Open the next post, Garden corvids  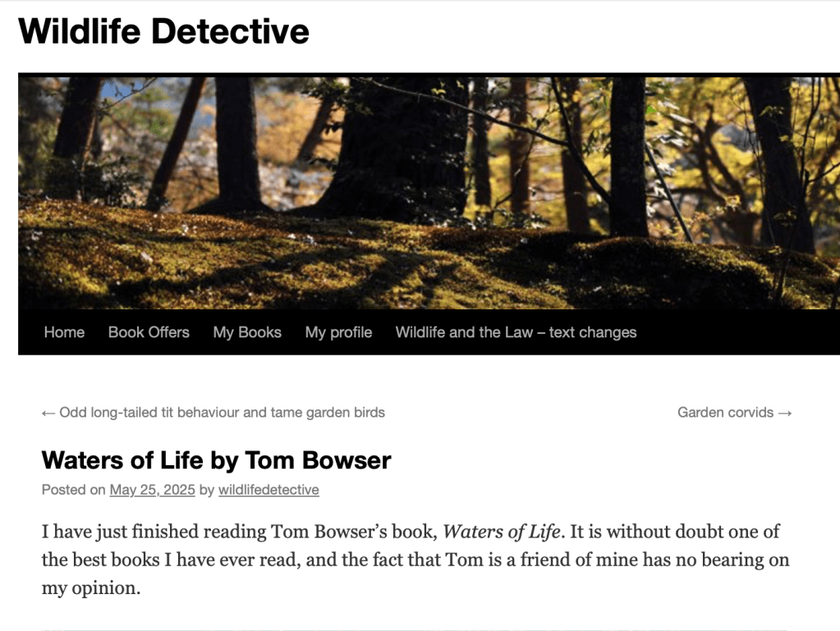[725, 412]
